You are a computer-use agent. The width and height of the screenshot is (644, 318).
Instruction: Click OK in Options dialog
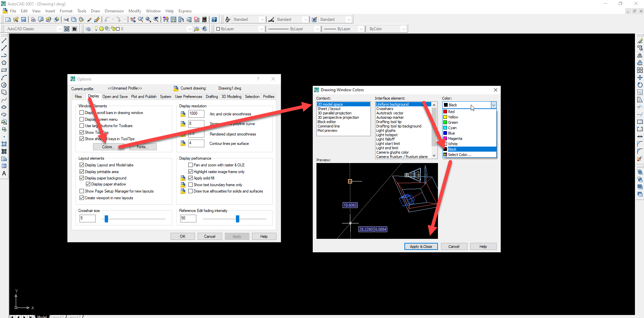point(183,236)
